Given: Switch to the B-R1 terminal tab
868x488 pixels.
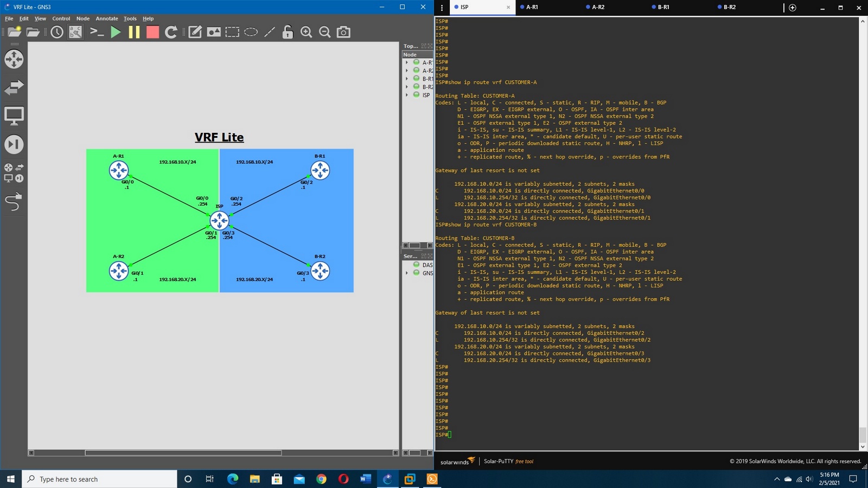Looking at the screenshot, I should [x=663, y=7].
